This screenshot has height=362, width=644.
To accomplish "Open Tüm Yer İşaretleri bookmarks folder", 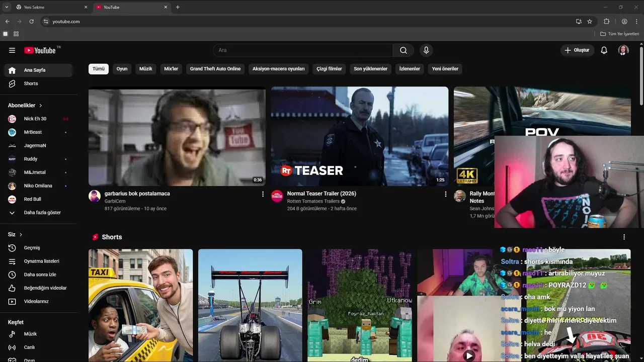I will [620, 34].
